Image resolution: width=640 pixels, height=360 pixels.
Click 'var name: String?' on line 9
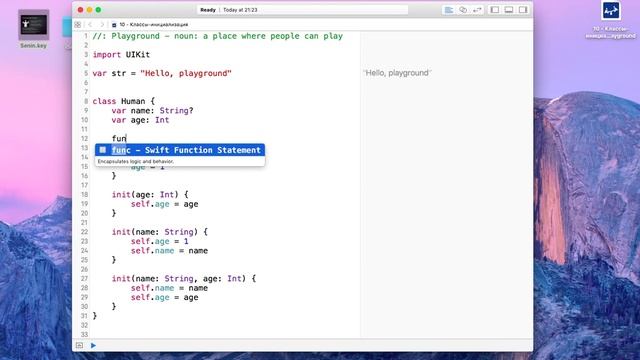click(152, 111)
